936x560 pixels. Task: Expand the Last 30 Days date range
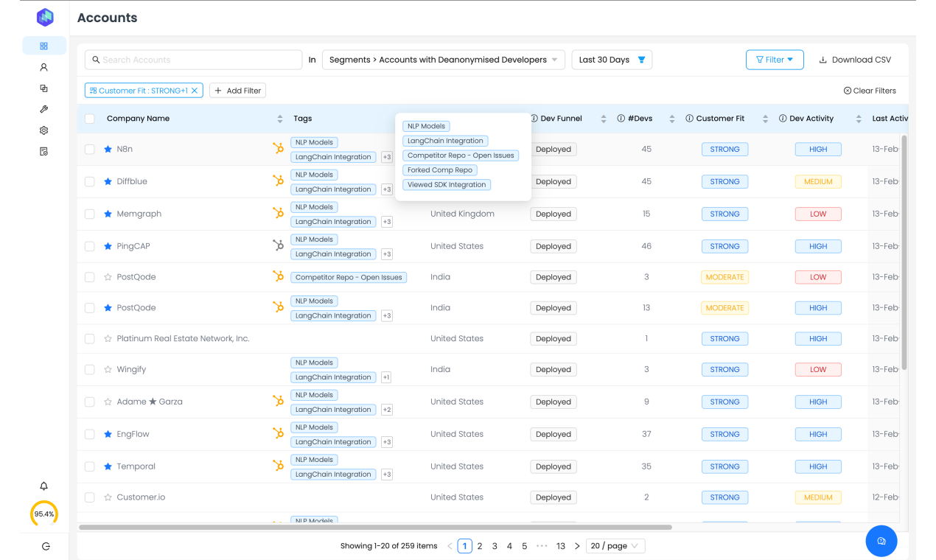pos(611,60)
